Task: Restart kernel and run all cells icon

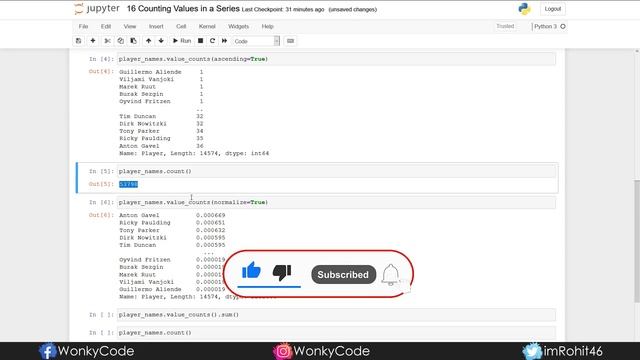Action: click(224, 41)
